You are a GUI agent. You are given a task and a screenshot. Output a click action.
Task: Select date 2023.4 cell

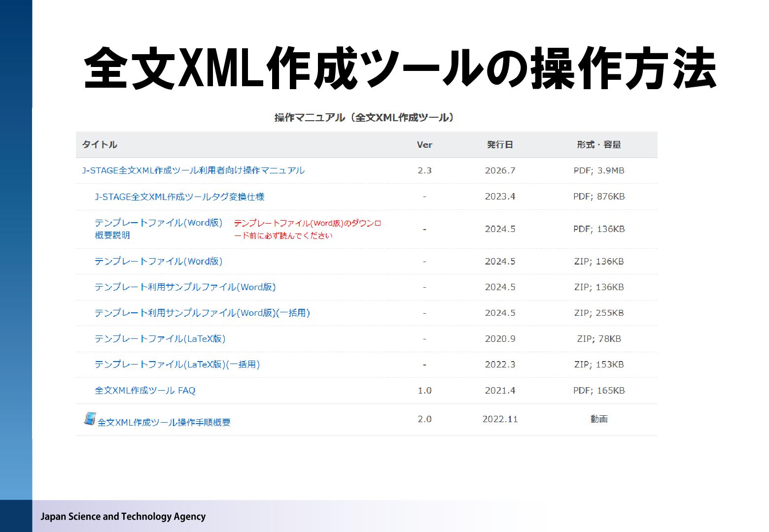[x=500, y=197]
